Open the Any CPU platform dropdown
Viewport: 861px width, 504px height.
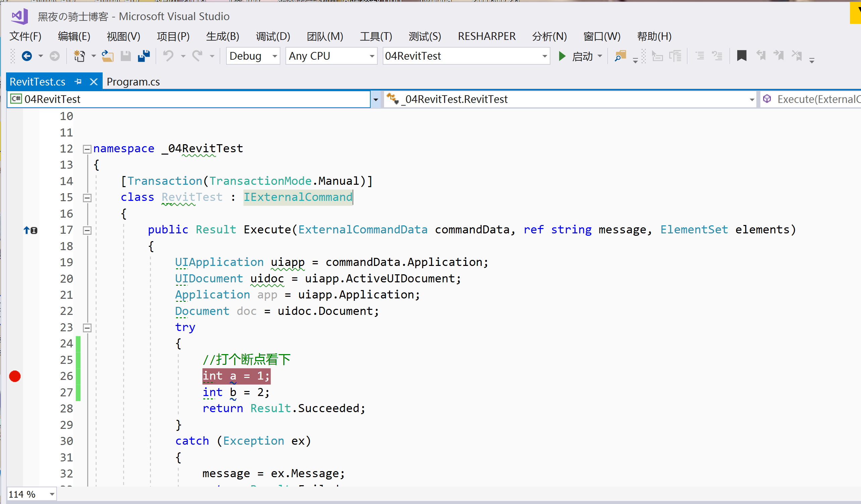click(x=372, y=56)
